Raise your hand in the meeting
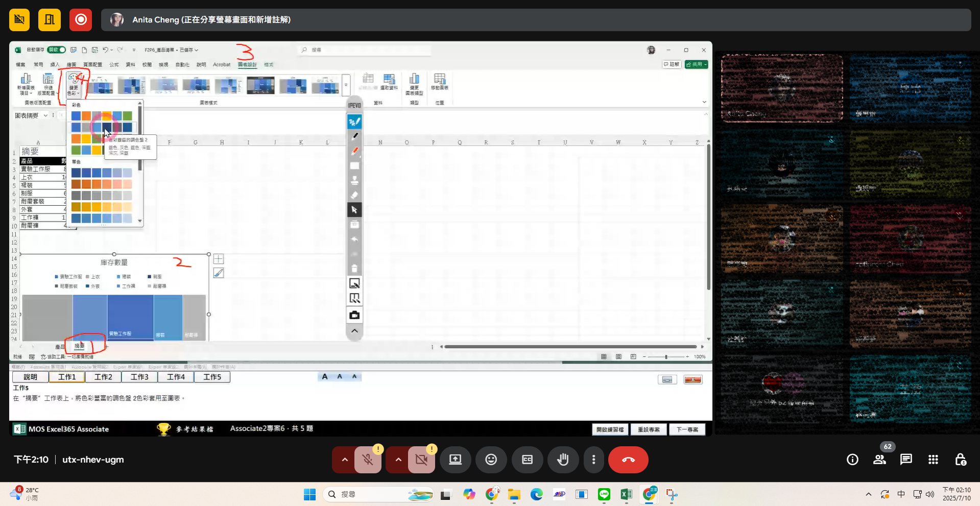 pyautogui.click(x=563, y=460)
